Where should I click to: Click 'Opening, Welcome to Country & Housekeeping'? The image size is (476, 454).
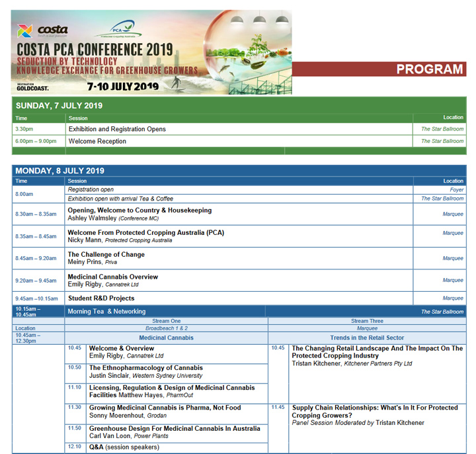pyautogui.click(x=139, y=210)
